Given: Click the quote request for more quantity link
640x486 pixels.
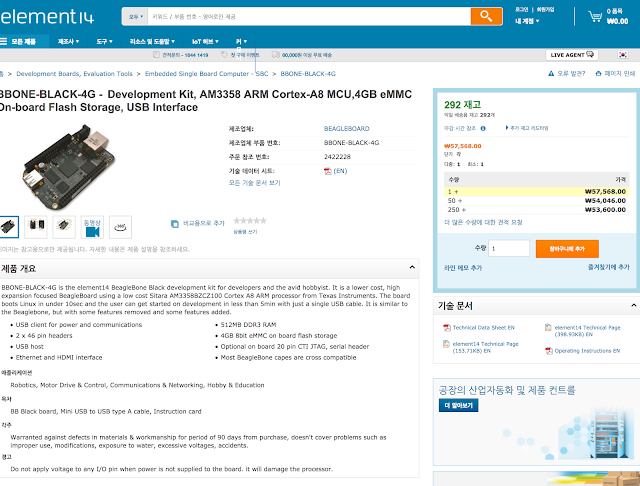Looking at the screenshot, I should tap(483, 222).
